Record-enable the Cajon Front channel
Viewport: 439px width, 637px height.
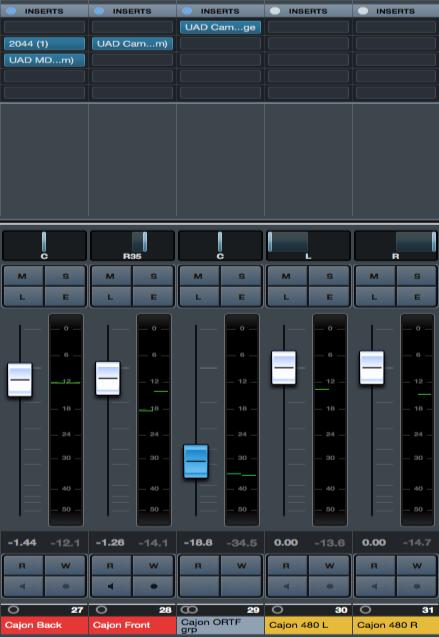153,586
